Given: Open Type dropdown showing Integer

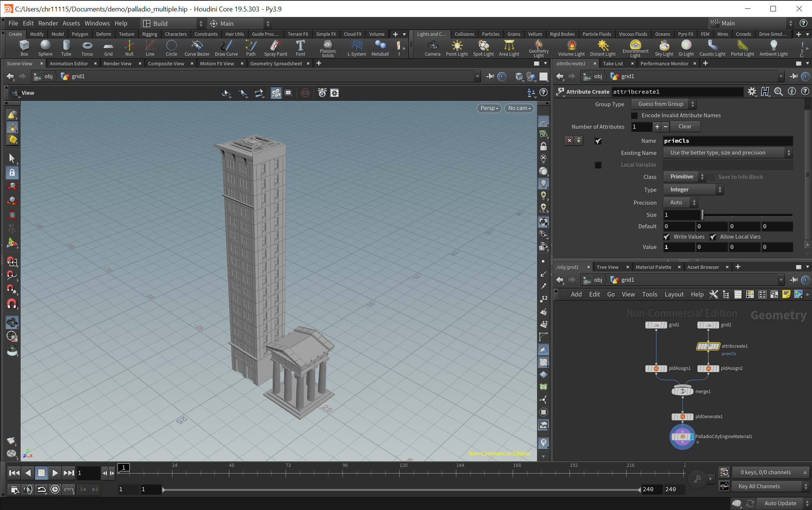Looking at the screenshot, I should pos(693,190).
